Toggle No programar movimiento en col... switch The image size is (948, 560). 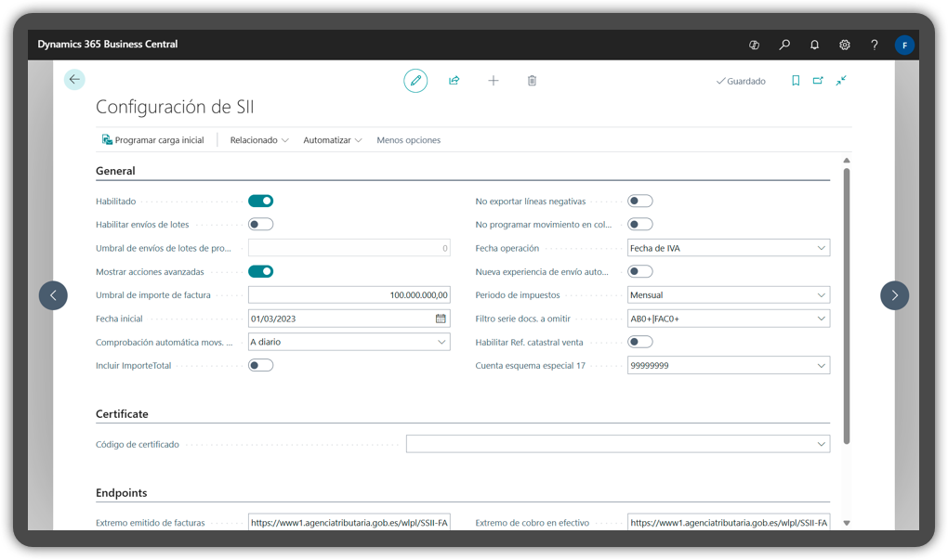tap(640, 225)
